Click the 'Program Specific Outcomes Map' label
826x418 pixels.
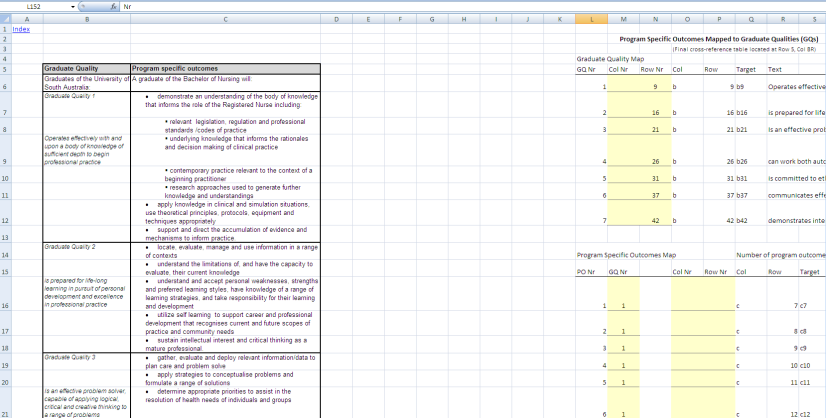tap(626, 255)
